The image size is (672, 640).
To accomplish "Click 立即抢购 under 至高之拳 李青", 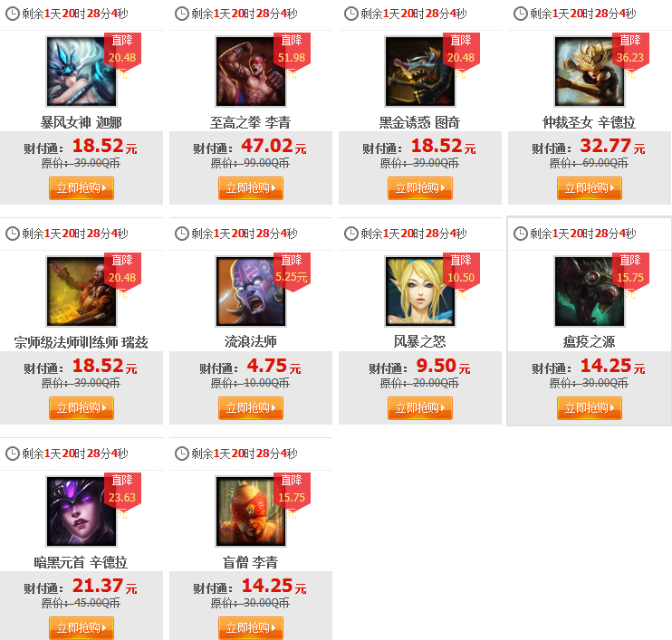I will pyautogui.click(x=251, y=188).
